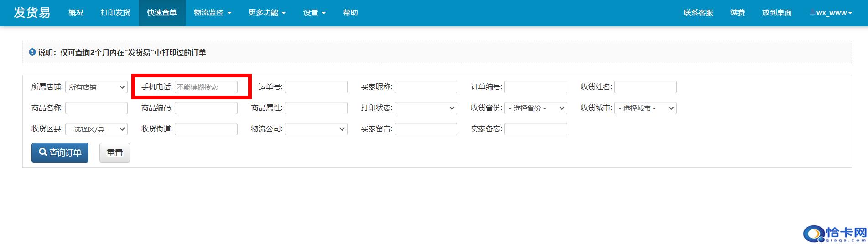Viewport: 868px width, 244px height.
Task: Expand the 打印状态 dropdown
Action: coord(426,108)
